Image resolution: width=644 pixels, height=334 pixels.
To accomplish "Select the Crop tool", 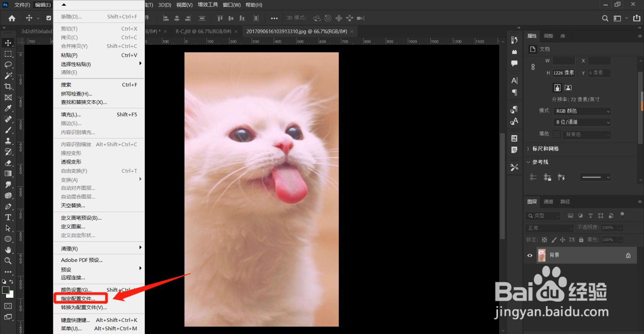I will [8, 86].
